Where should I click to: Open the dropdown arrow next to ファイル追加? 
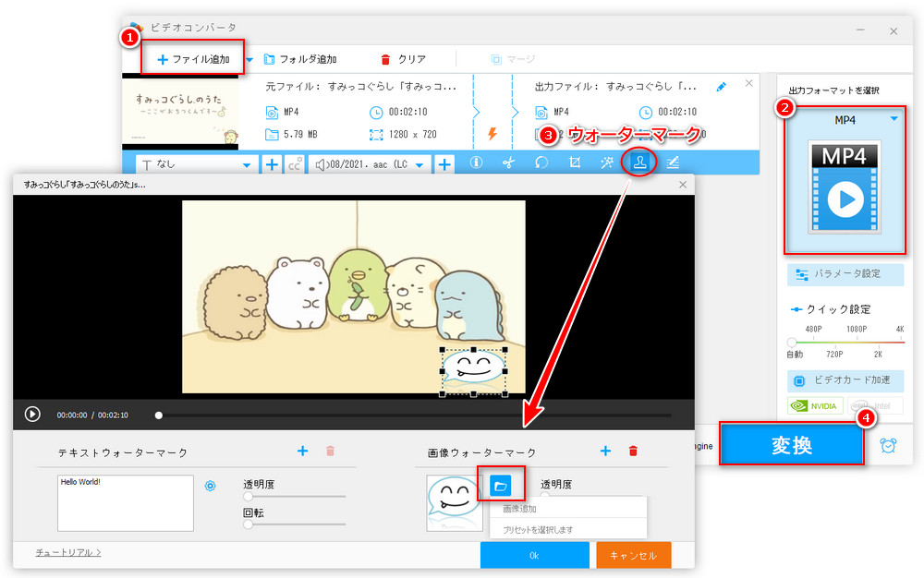249,59
